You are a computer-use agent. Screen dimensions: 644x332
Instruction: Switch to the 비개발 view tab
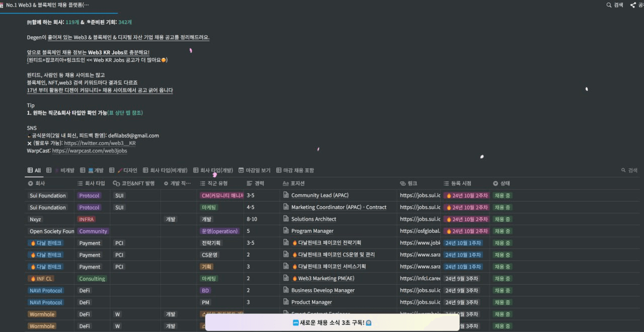60,170
